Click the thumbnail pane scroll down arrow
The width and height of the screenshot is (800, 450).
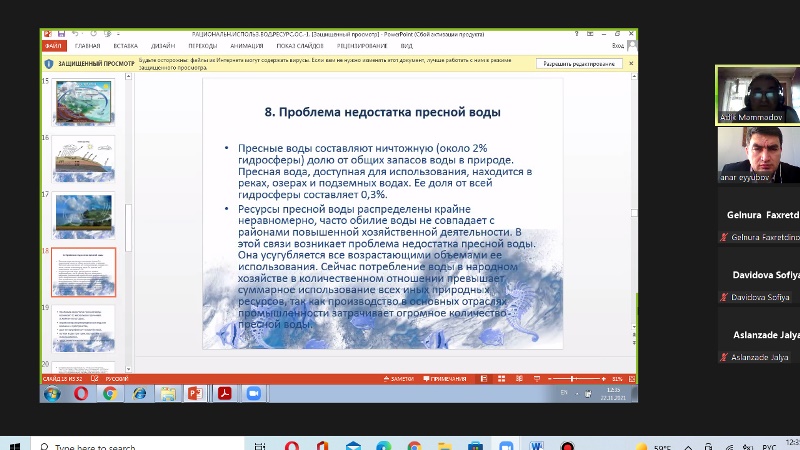coord(129,369)
